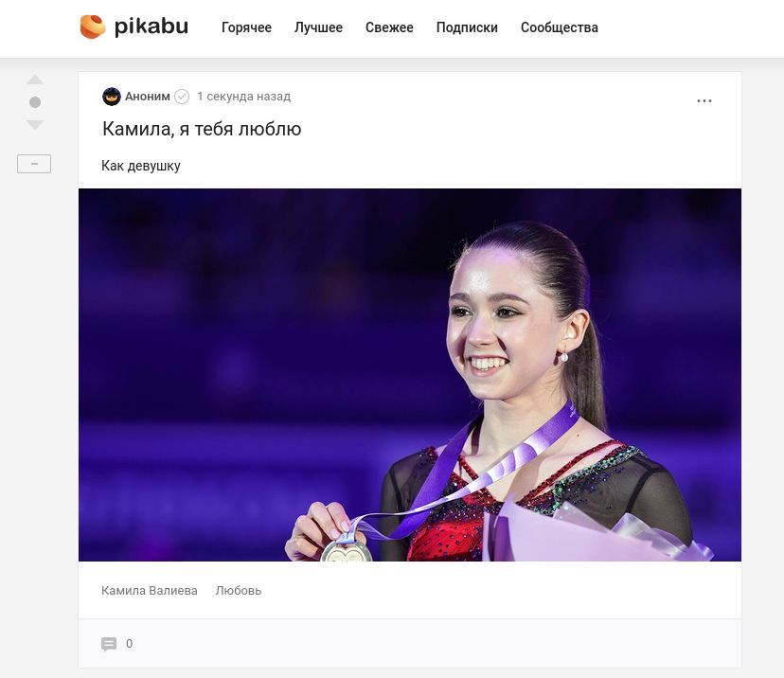This screenshot has width=784, height=678.
Task: Open the Горячее section
Action: coord(246,27)
